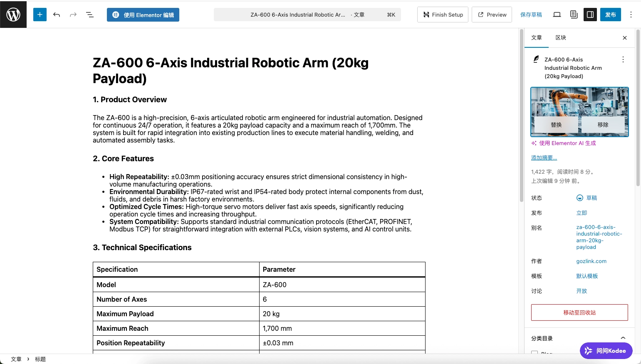Click the 'Number of Axes' table cell
Image resolution: width=641 pixels, height=364 pixels.
point(176,299)
